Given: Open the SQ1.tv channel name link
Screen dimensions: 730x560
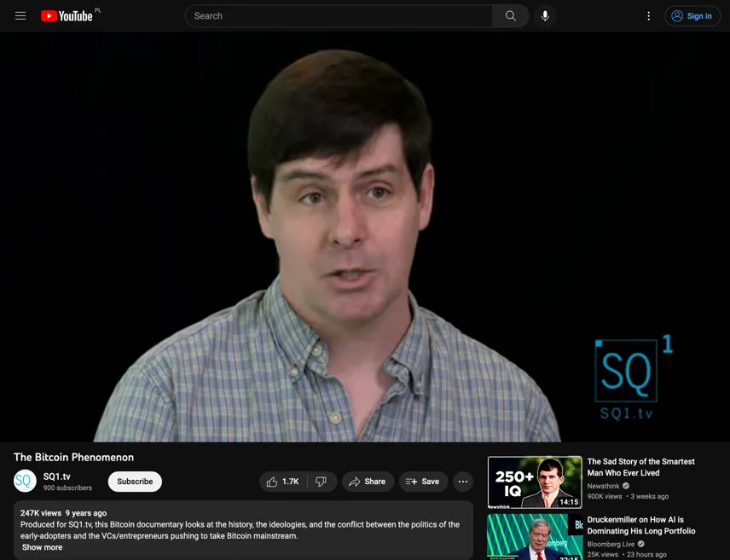Looking at the screenshot, I should (x=57, y=476).
